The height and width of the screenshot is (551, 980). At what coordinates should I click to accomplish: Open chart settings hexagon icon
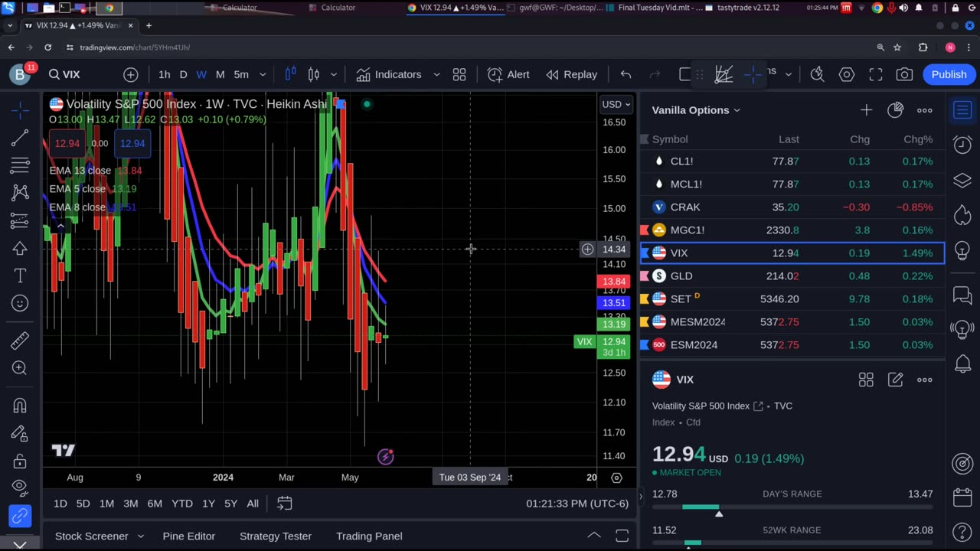(x=847, y=74)
